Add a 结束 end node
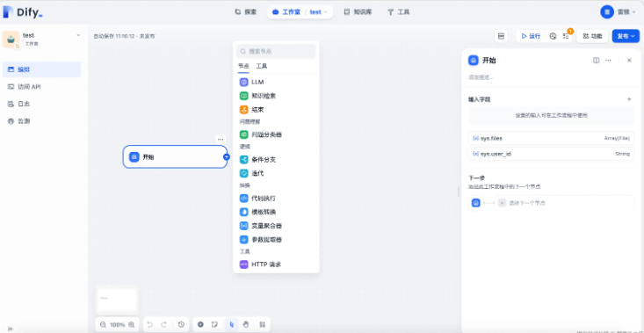The image size is (644, 333). tap(276, 110)
